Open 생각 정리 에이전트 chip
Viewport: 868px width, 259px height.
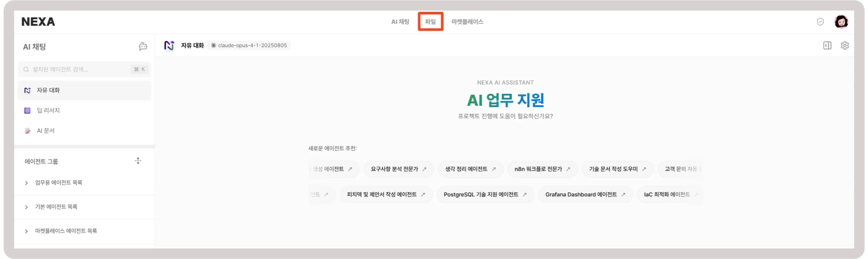click(x=471, y=169)
